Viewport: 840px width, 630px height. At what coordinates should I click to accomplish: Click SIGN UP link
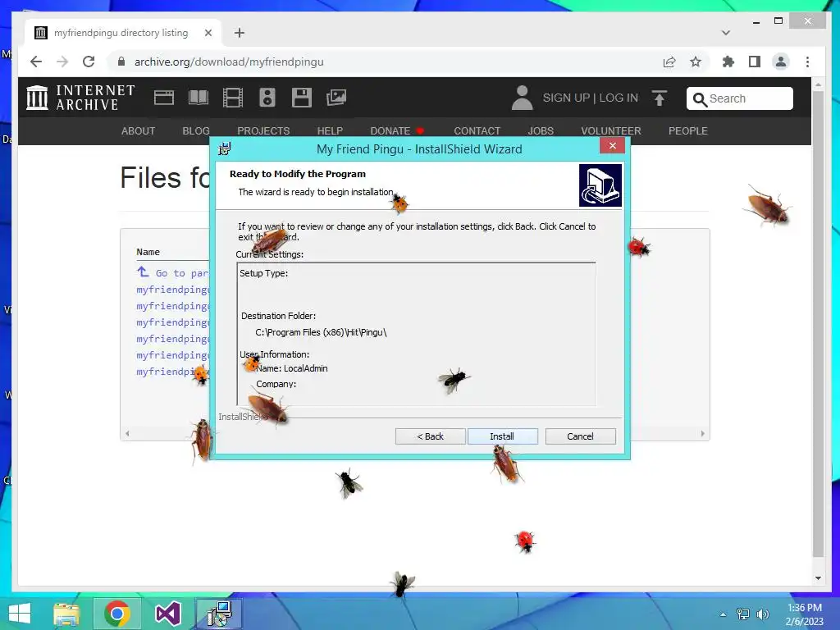566,98
